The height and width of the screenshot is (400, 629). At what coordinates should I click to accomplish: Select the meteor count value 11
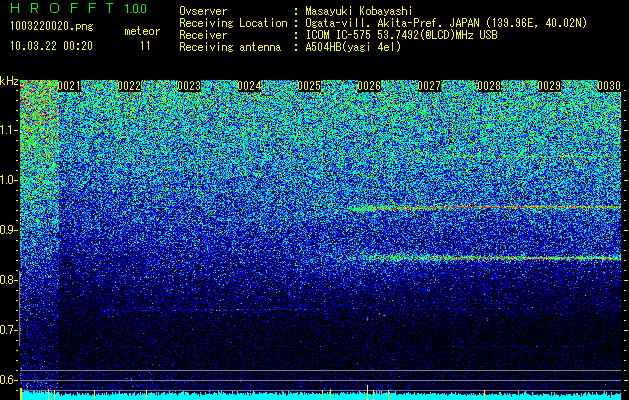pyautogui.click(x=145, y=46)
